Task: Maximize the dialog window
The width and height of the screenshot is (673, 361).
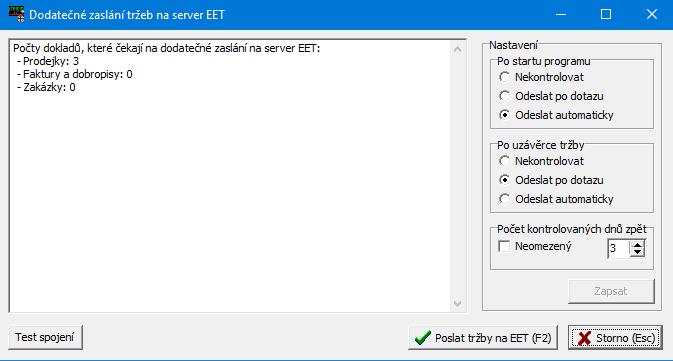Action: point(606,14)
